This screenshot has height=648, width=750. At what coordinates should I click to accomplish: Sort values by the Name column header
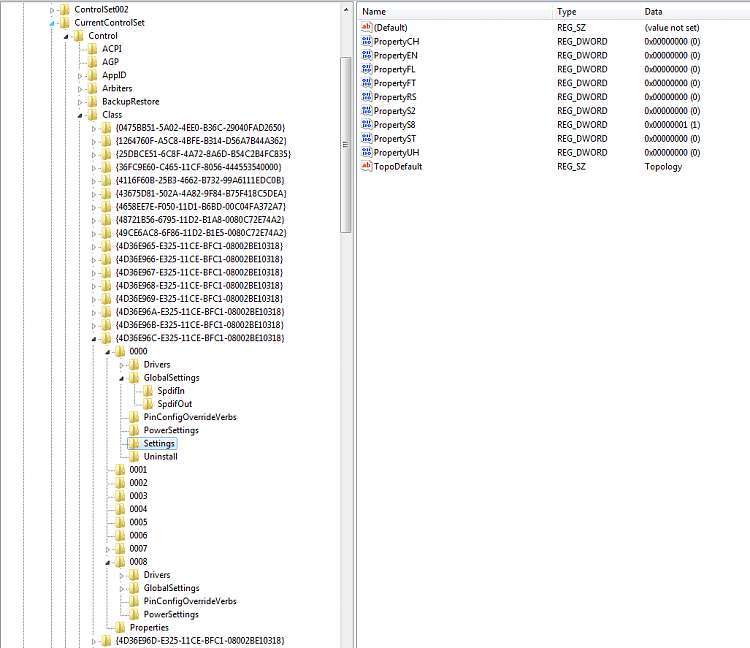tap(454, 11)
